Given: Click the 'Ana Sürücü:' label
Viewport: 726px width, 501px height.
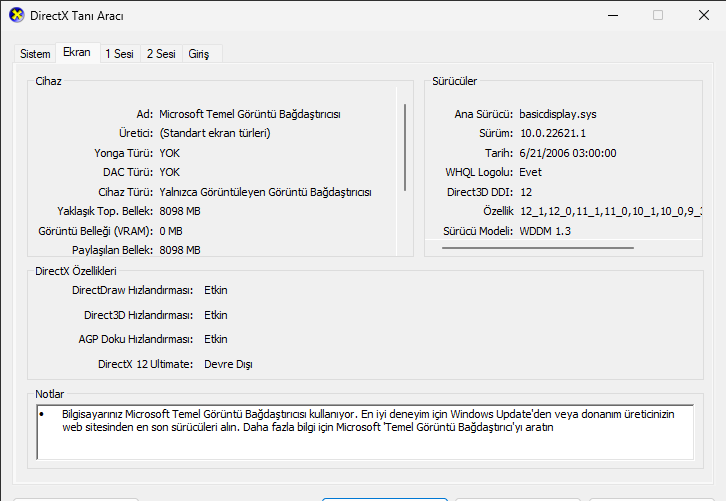Looking at the screenshot, I should (483, 114).
